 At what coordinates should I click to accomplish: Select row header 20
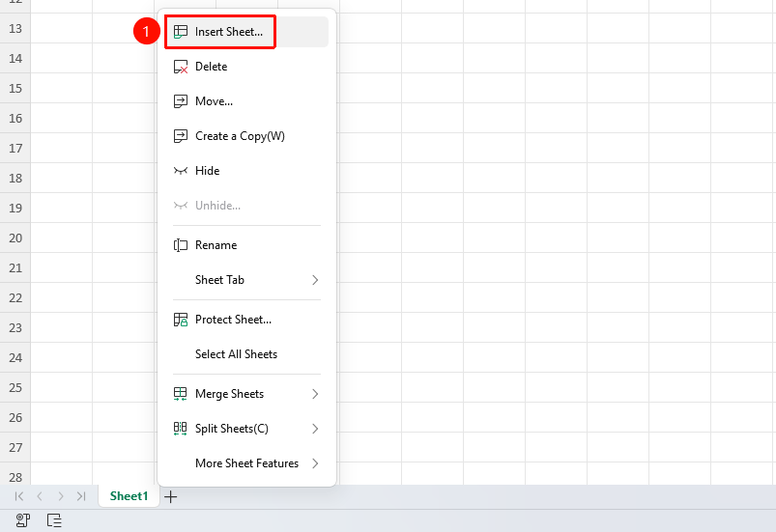[15, 238]
